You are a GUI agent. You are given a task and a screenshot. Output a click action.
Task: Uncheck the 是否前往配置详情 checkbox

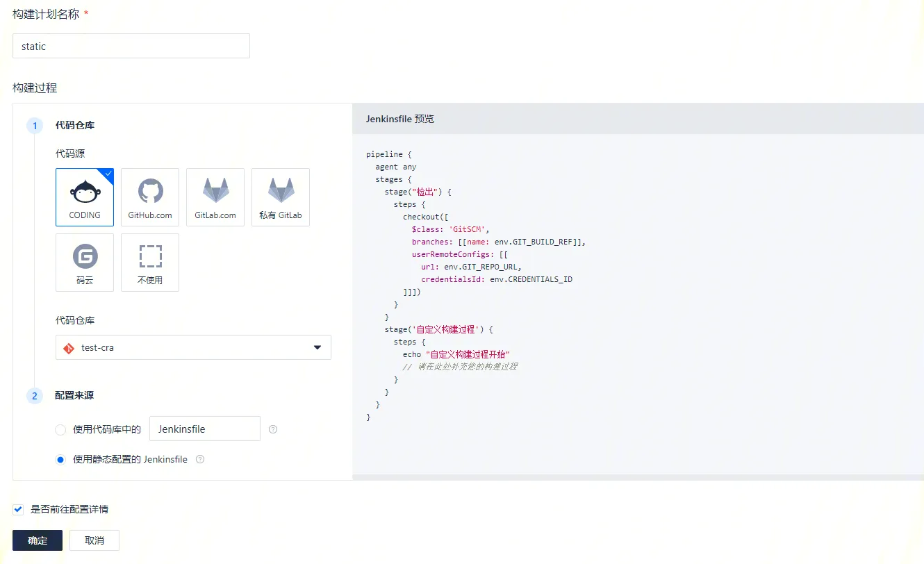click(x=18, y=509)
